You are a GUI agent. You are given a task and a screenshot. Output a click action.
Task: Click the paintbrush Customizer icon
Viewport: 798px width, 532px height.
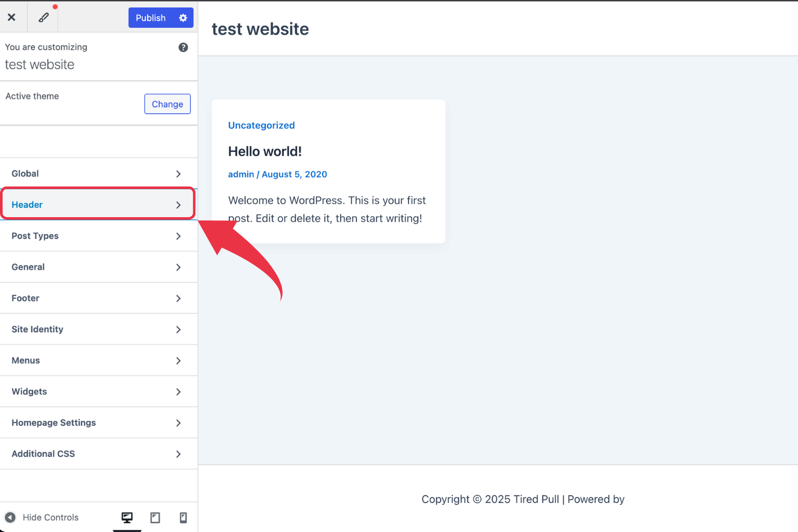[x=43, y=17]
